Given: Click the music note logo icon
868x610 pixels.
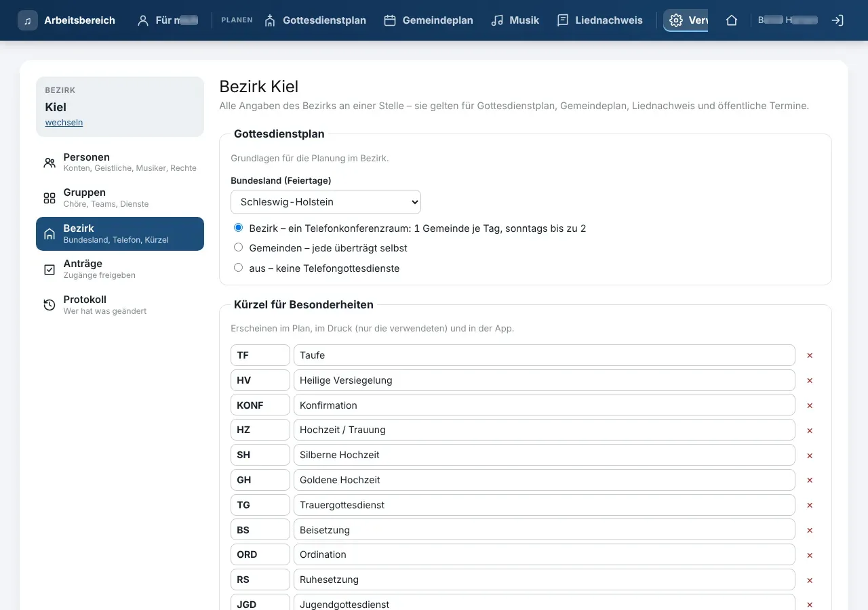Looking at the screenshot, I should (x=28, y=20).
